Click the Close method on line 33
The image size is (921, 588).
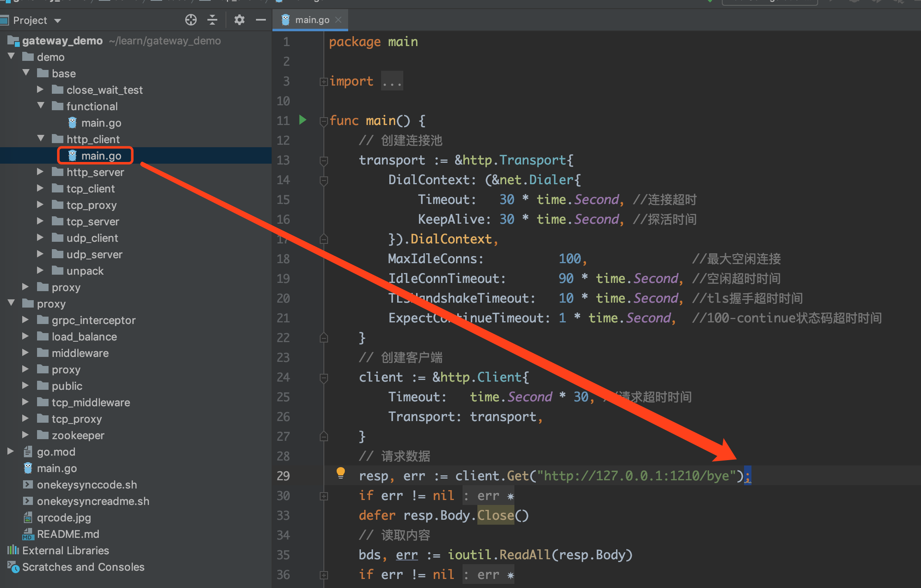tap(495, 516)
